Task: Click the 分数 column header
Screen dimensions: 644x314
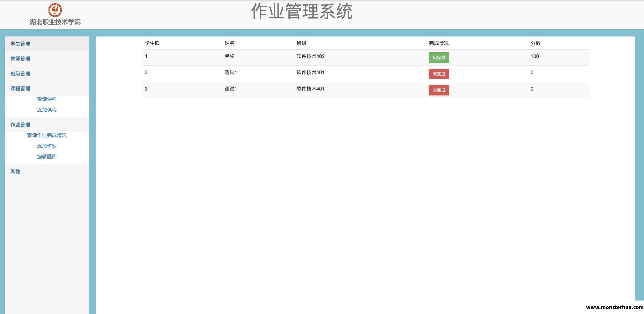Action: [536, 43]
